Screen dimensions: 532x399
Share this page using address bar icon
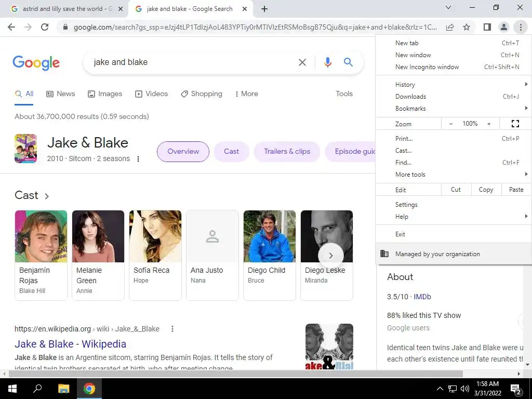tap(450, 27)
